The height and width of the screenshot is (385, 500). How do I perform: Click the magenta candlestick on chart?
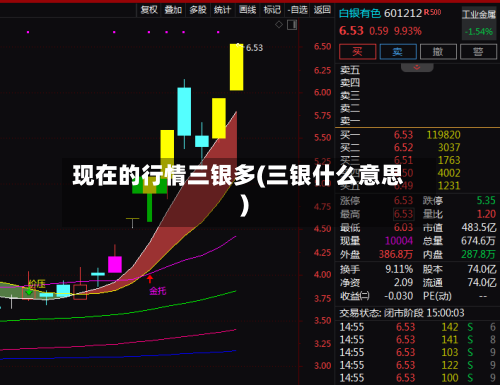[115, 264]
